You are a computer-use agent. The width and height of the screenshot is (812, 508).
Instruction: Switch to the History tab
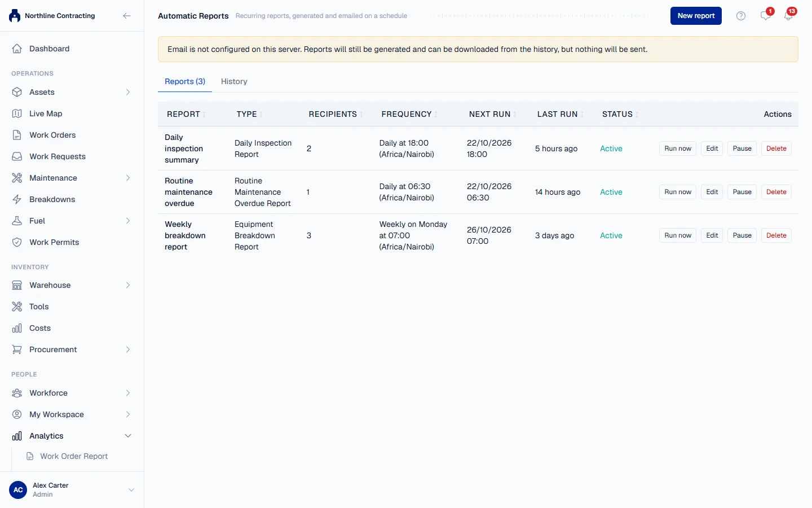coord(234,81)
